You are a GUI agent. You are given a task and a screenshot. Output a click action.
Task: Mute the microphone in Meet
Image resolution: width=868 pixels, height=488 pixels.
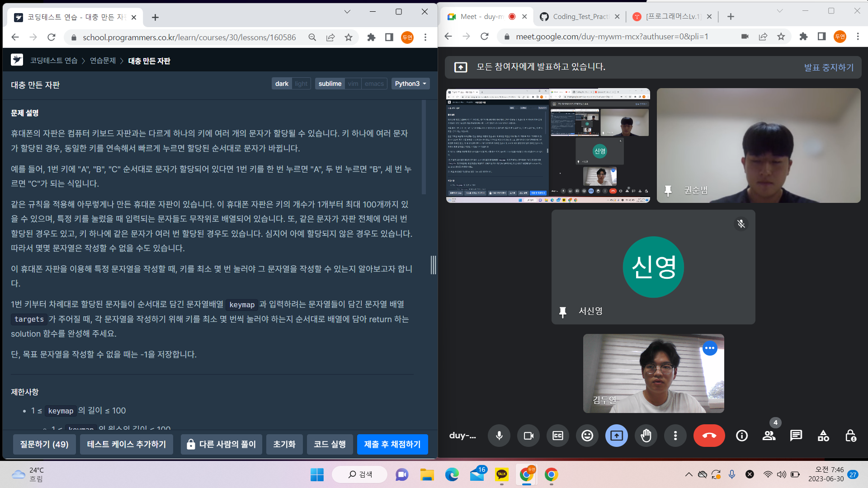pyautogui.click(x=499, y=436)
